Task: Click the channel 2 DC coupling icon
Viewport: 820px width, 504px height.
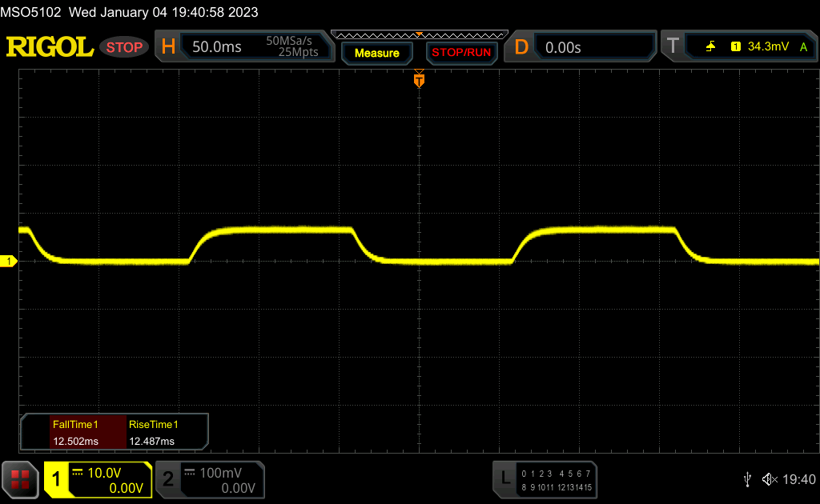Action: point(189,472)
